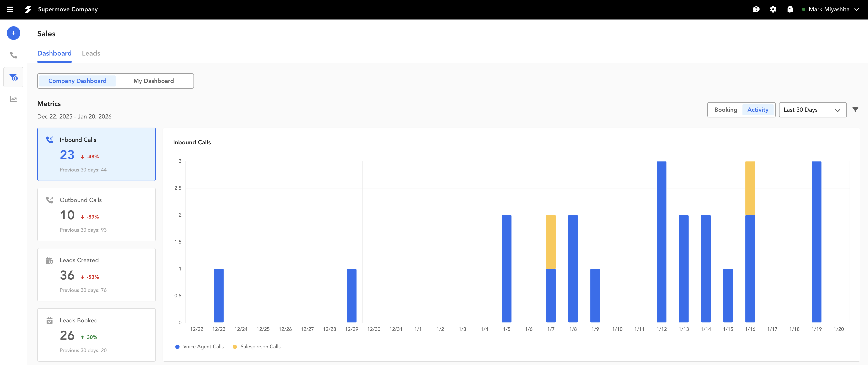The width and height of the screenshot is (868, 365).
Task: Select the Outbound Calls metric card
Action: (96, 215)
